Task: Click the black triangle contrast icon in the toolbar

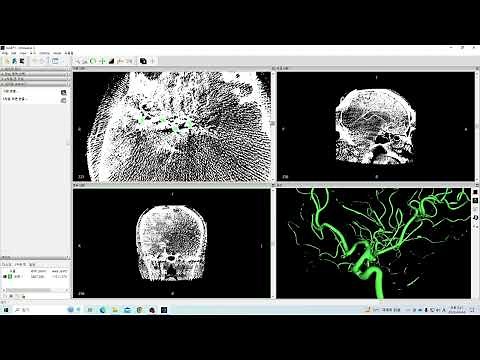Action: click(111, 61)
